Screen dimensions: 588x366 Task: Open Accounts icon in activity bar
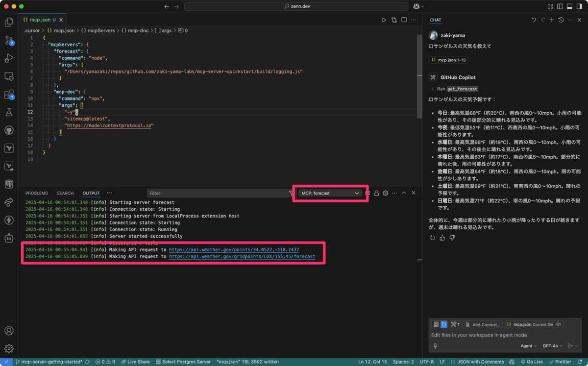click(x=9, y=331)
